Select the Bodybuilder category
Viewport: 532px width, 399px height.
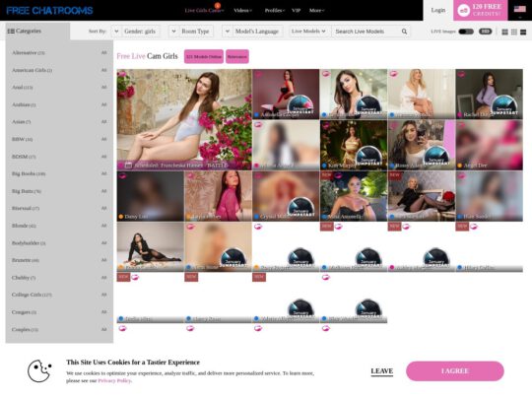tap(29, 243)
